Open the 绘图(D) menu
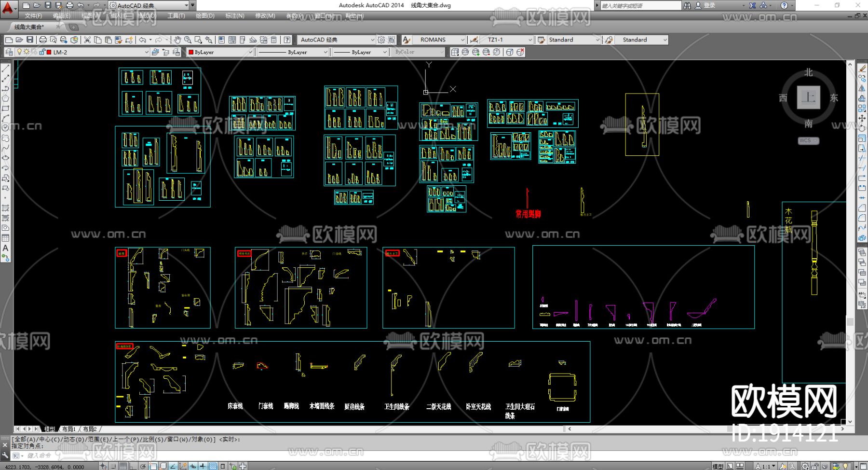Screen dimensions: 868x470 coord(205,16)
